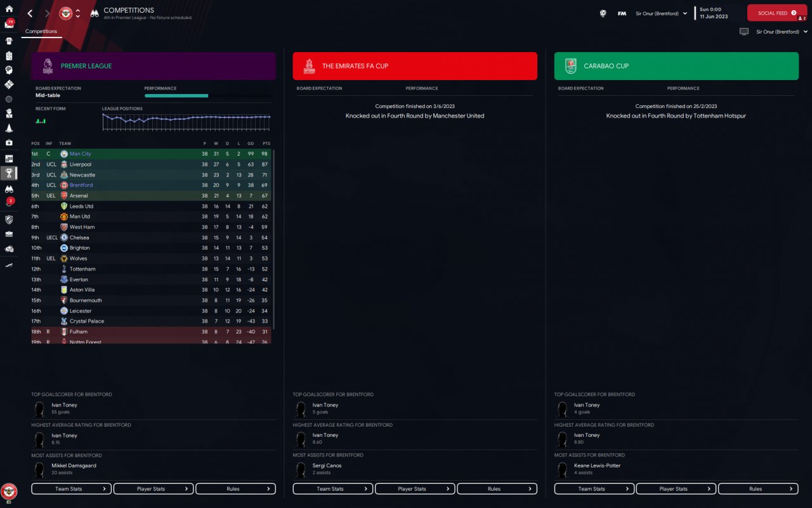Screen dimensions: 812x508
Task: Open the Premier League competition header
Action: [x=154, y=66]
